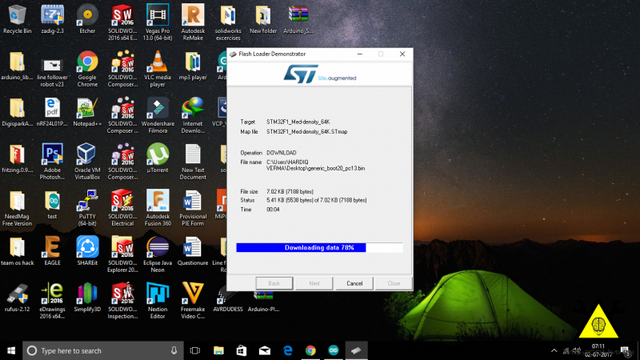
Task: Select the SOLIDWORKS Electrical icon
Action: 122,208
